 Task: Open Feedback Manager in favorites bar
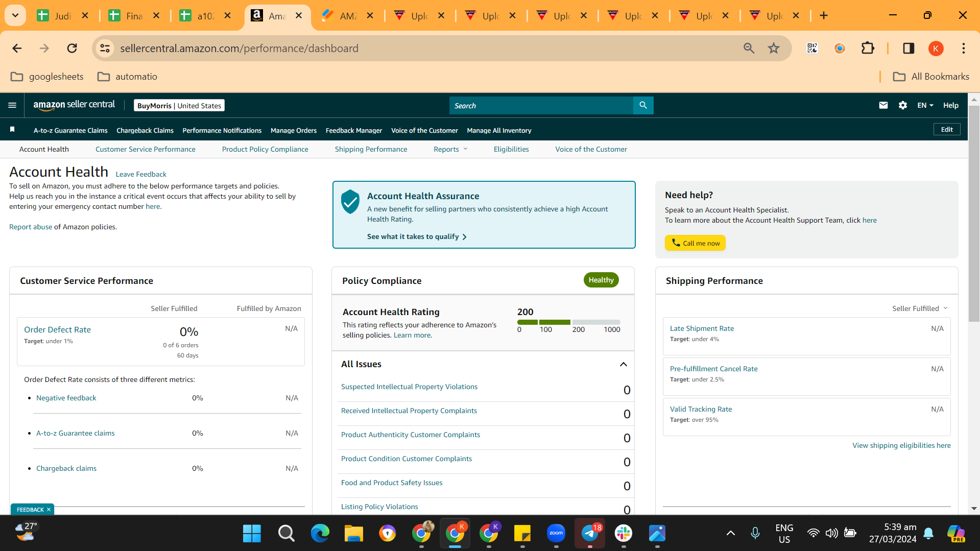click(354, 130)
